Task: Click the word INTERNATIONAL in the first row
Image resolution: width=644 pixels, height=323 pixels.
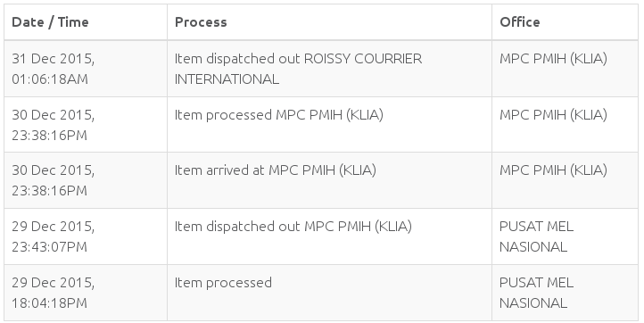Action: [x=227, y=79]
